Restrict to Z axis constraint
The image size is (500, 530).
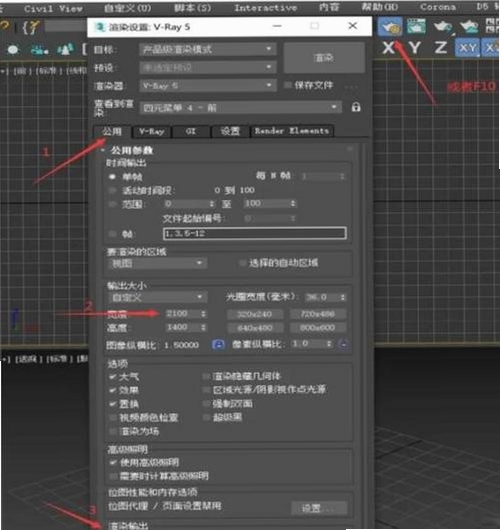tap(441, 48)
